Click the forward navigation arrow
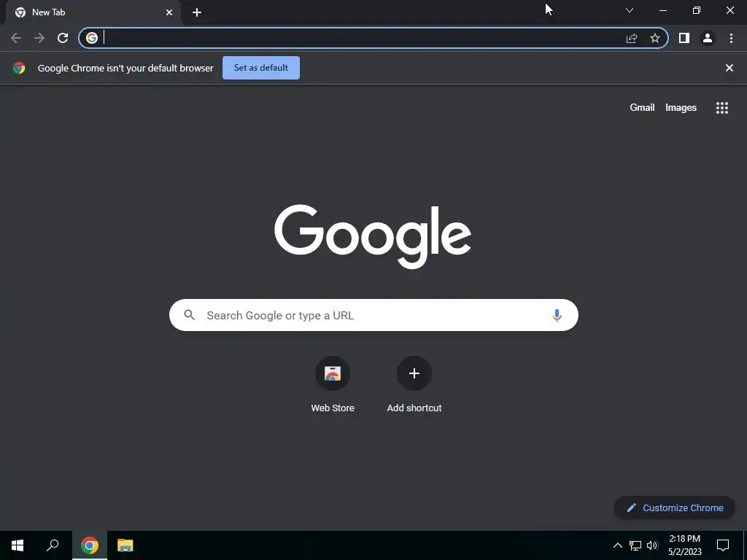The height and width of the screenshot is (560, 747). [39, 38]
